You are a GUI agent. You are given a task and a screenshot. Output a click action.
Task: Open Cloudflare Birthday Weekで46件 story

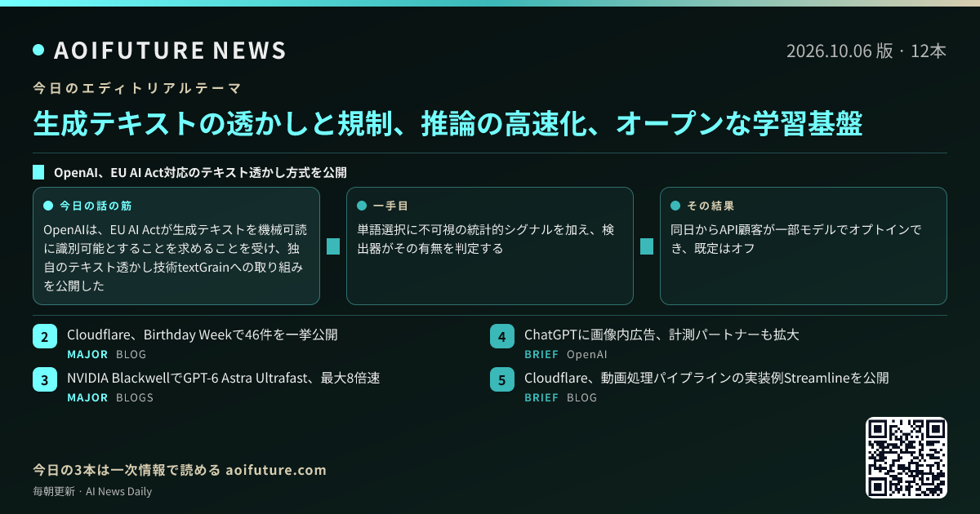[x=203, y=335]
